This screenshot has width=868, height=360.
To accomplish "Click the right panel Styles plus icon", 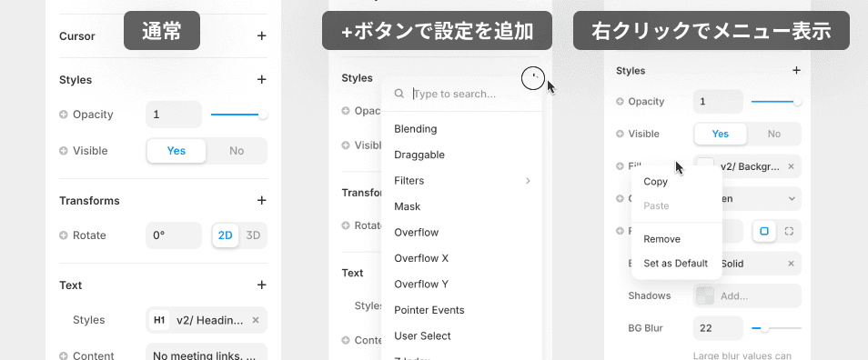I will (x=796, y=70).
